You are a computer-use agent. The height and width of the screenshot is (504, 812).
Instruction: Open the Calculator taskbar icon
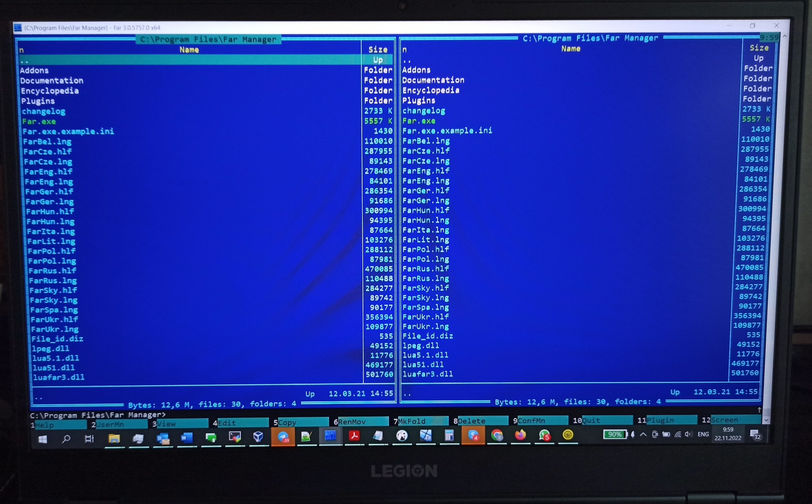click(x=449, y=436)
